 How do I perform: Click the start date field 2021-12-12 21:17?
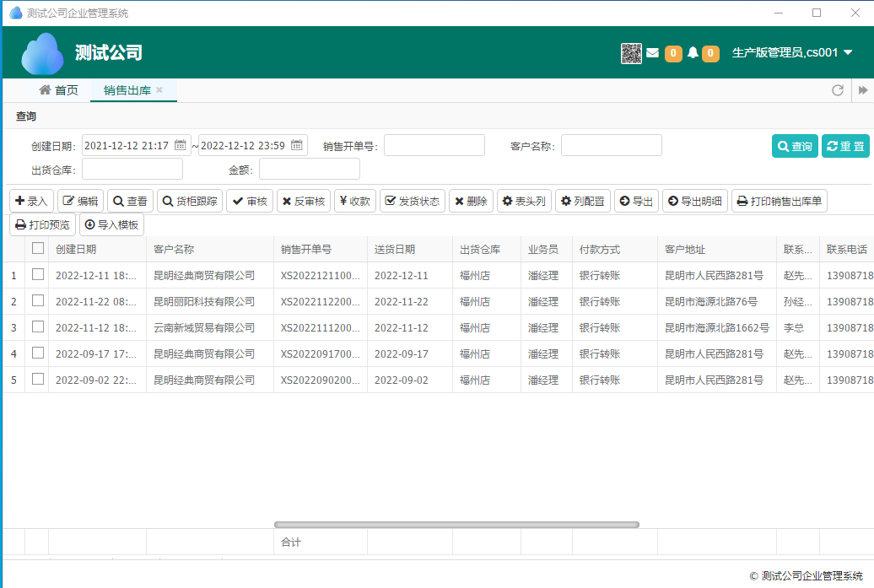(x=137, y=145)
